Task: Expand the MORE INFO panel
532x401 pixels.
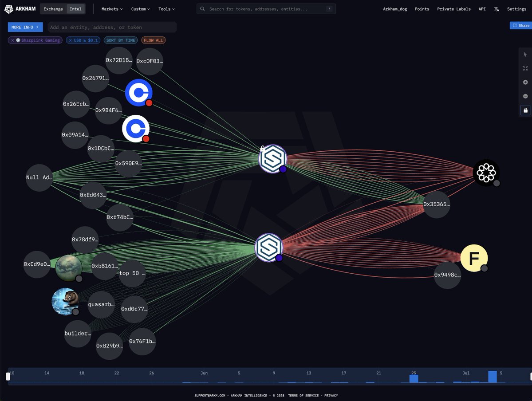Action: [x=25, y=27]
